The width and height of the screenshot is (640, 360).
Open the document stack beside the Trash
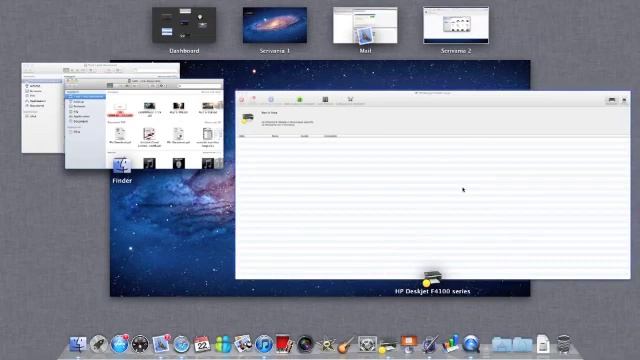click(543, 344)
